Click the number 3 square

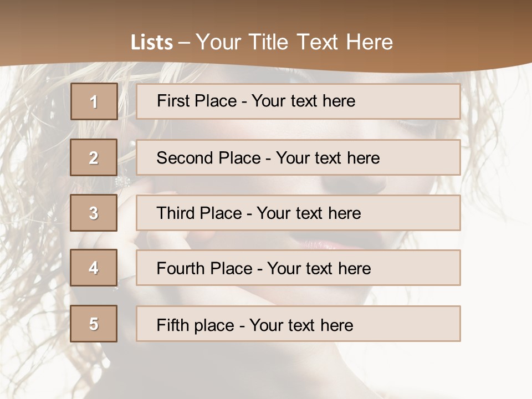pos(94,213)
